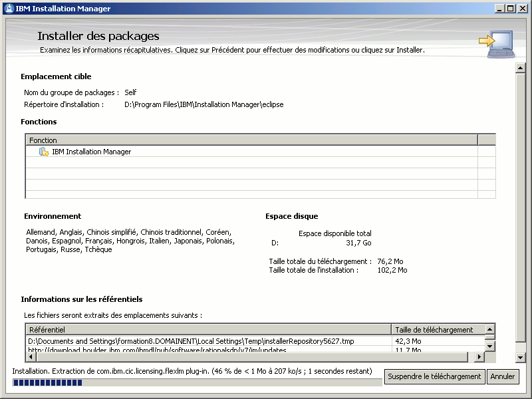Image resolution: width=532 pixels, height=399 pixels.
Task: Click the package icon beside IBM Installation Manager row
Action: (x=44, y=152)
